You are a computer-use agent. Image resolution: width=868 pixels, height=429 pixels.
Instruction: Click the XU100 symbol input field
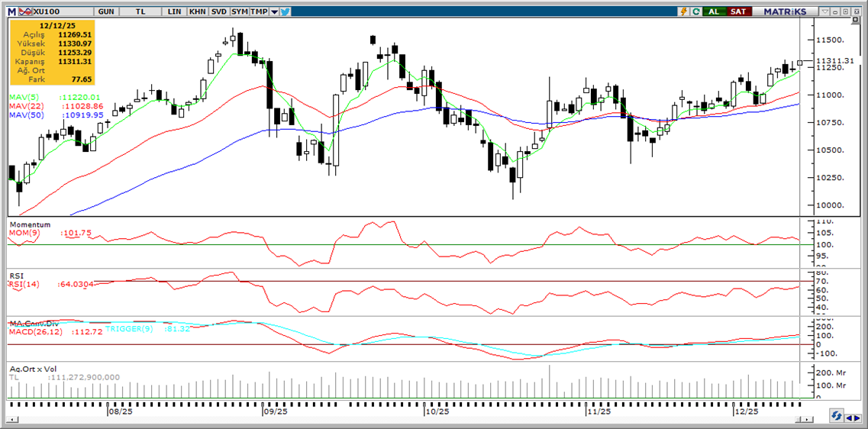click(63, 11)
